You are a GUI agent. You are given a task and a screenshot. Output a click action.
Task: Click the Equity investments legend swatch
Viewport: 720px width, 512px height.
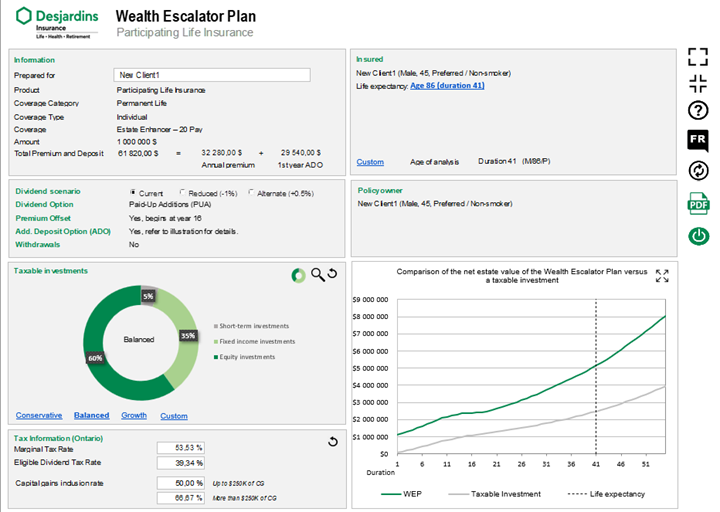[x=216, y=357]
